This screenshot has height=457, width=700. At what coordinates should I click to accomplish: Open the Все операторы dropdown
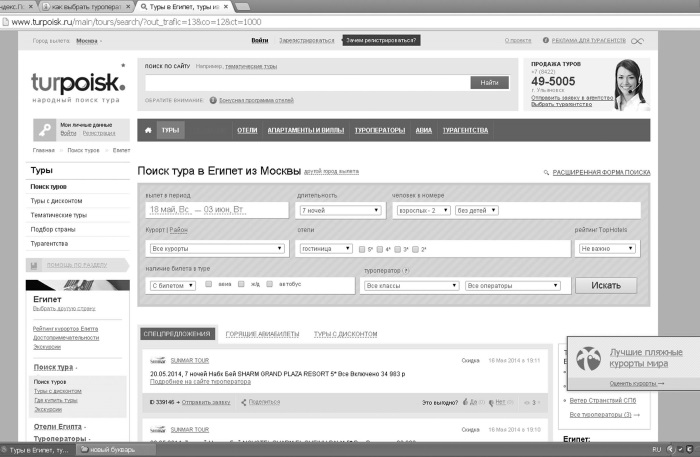coord(516,285)
